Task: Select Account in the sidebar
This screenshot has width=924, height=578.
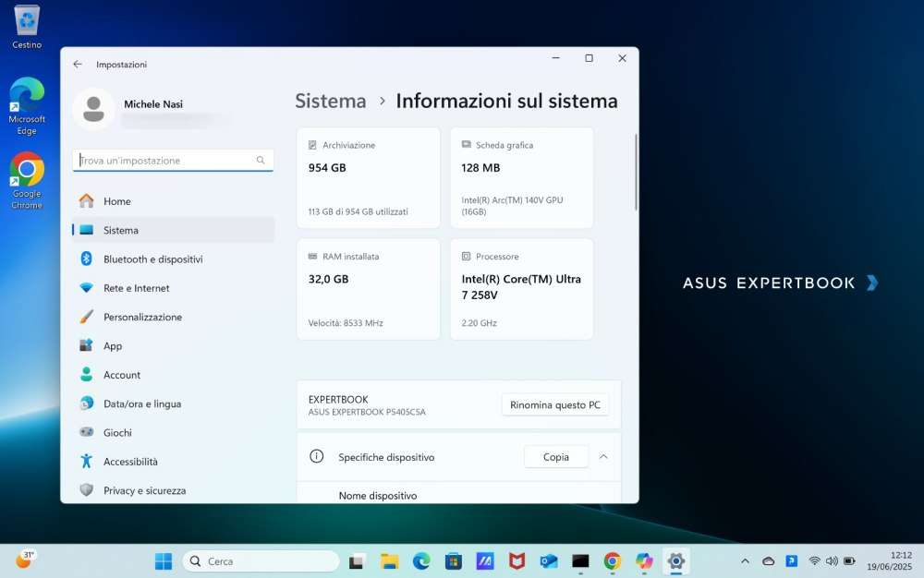Action: [x=122, y=375]
